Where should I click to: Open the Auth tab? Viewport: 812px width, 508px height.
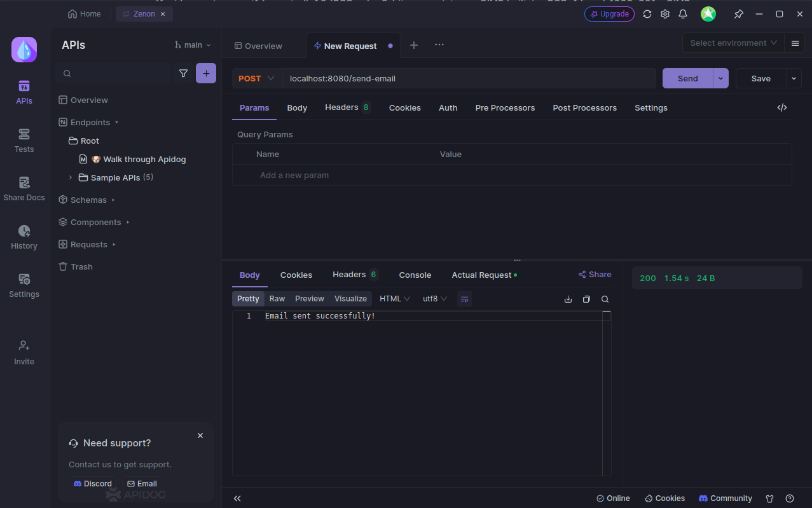pos(448,107)
